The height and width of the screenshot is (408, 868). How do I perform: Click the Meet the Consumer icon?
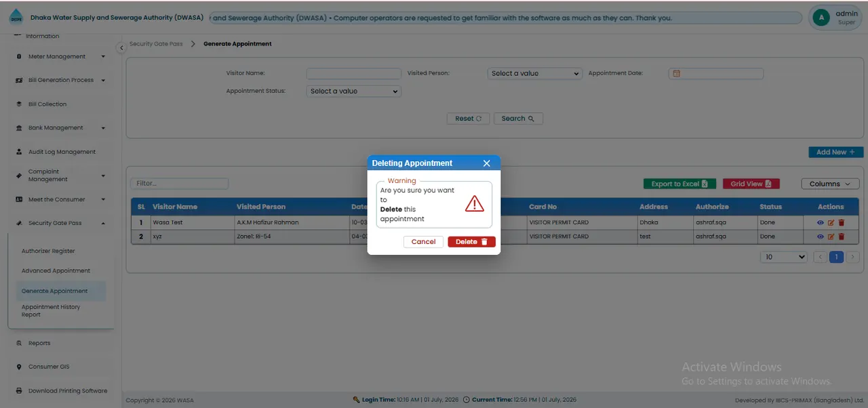[x=19, y=200]
